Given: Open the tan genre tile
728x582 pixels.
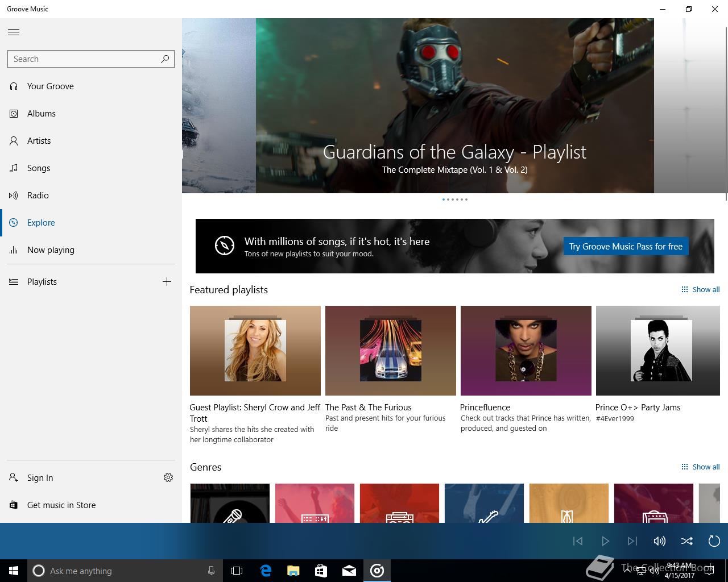Looking at the screenshot, I should click(x=569, y=503).
